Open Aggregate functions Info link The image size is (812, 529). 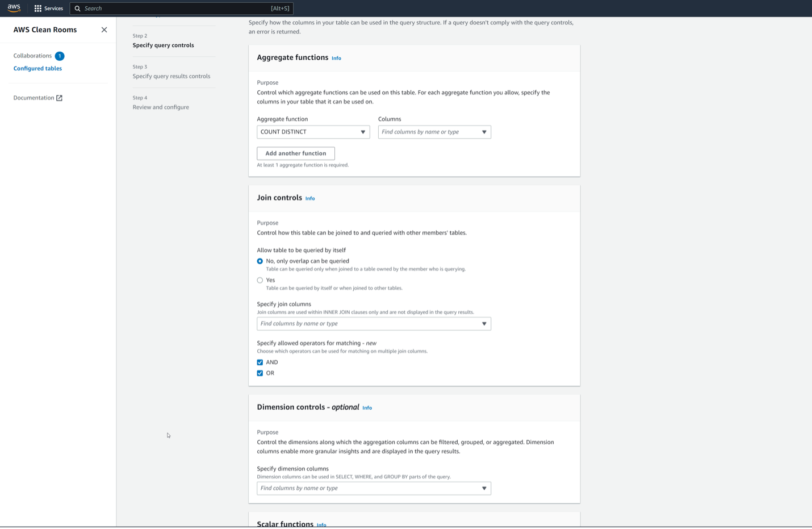[x=336, y=58]
